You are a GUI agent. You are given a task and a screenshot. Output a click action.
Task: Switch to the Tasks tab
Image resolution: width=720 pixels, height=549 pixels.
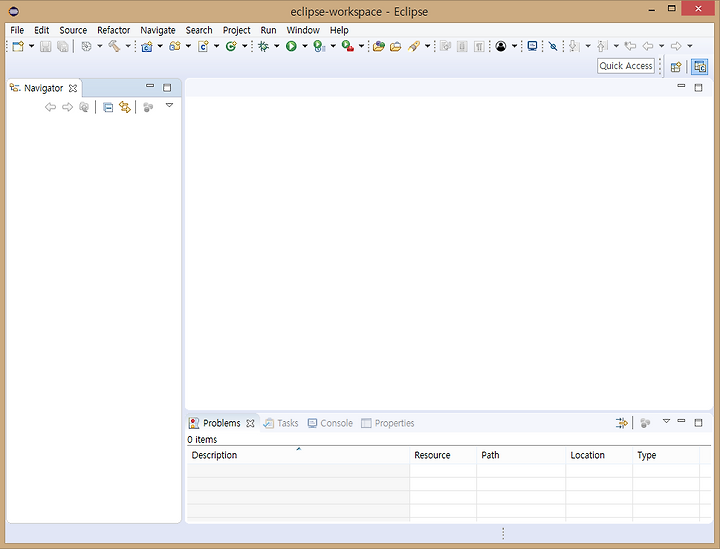coord(281,423)
